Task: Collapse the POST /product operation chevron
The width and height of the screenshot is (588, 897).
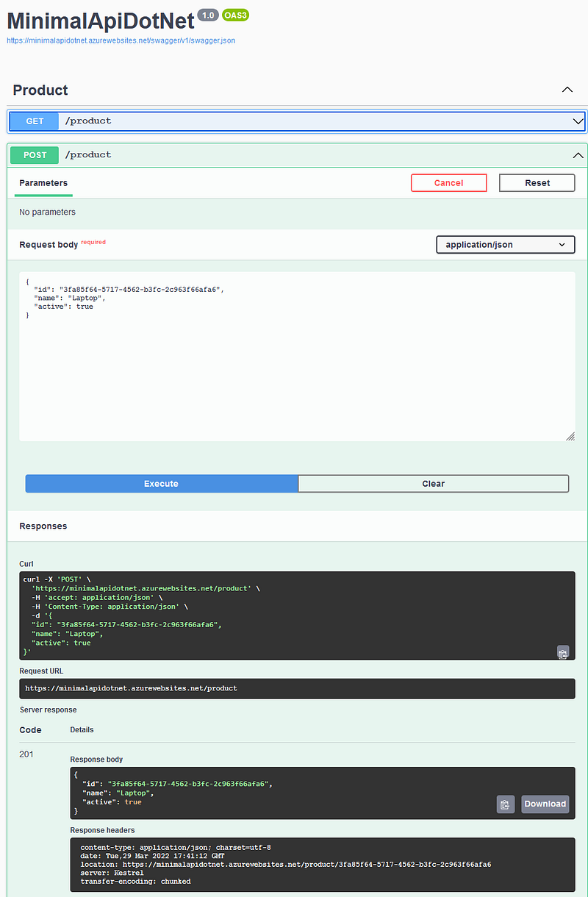Action: point(578,155)
